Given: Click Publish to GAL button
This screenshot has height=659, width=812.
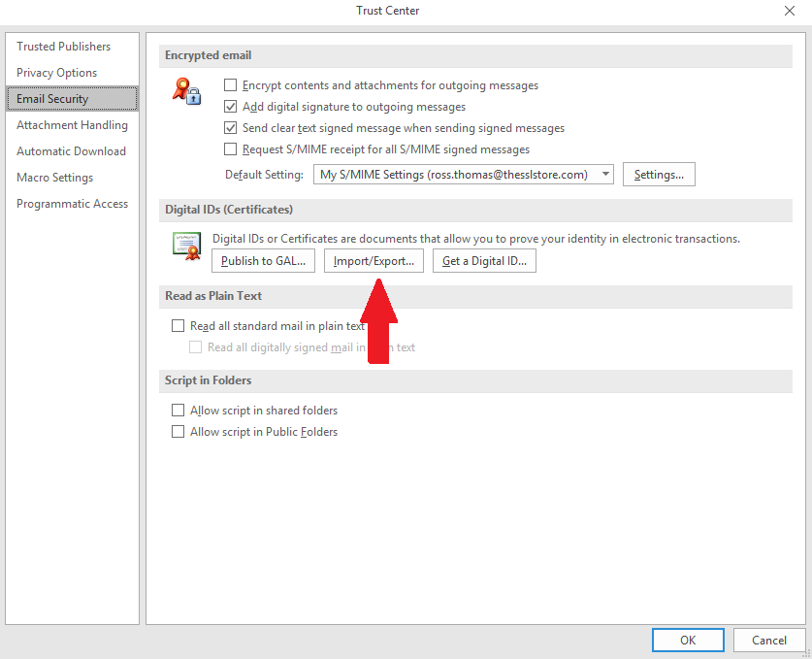Looking at the screenshot, I should pos(263,260).
